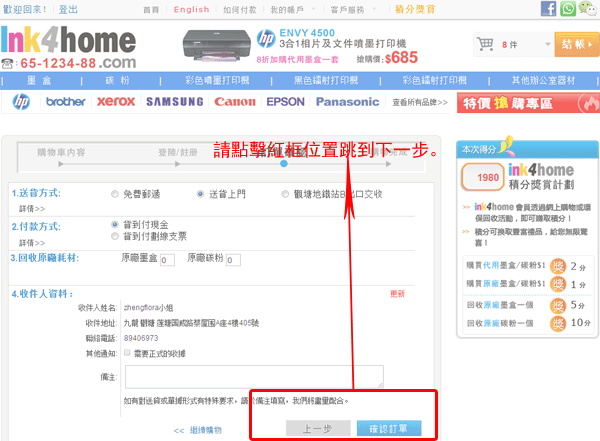The width and height of the screenshot is (600, 441).
Task: Choose 貨到付劃線支票 payment method
Action: click(115, 236)
